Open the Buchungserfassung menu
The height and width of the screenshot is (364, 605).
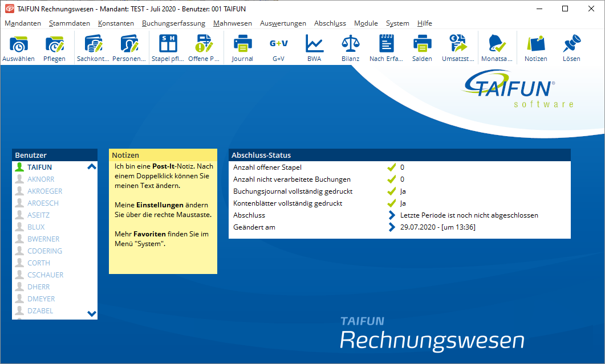point(173,23)
